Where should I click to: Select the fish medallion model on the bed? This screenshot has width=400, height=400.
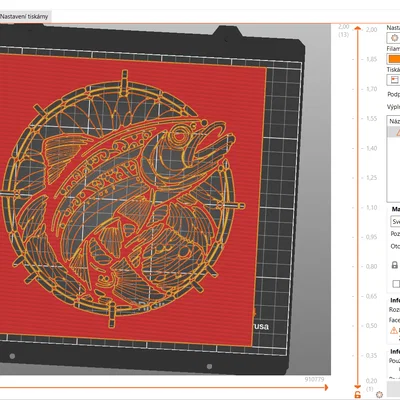point(124,198)
